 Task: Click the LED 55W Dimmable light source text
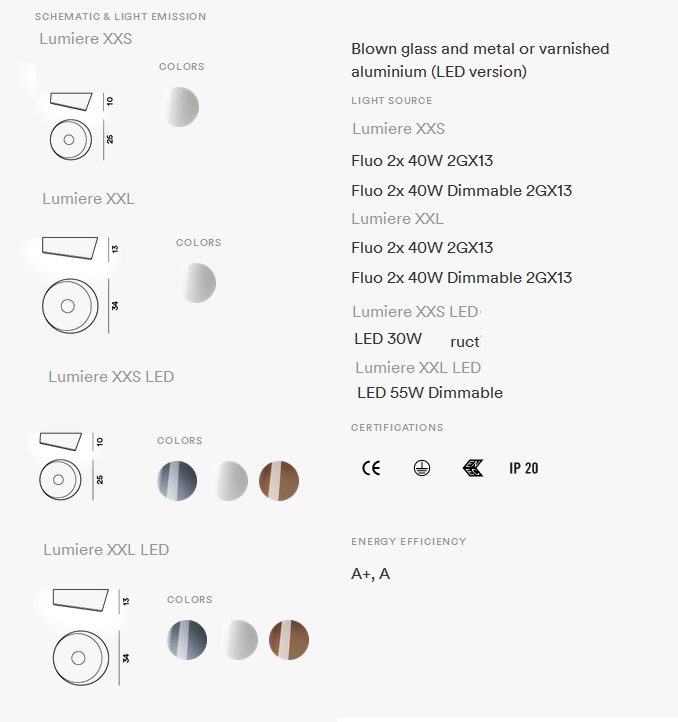pyautogui.click(x=430, y=393)
